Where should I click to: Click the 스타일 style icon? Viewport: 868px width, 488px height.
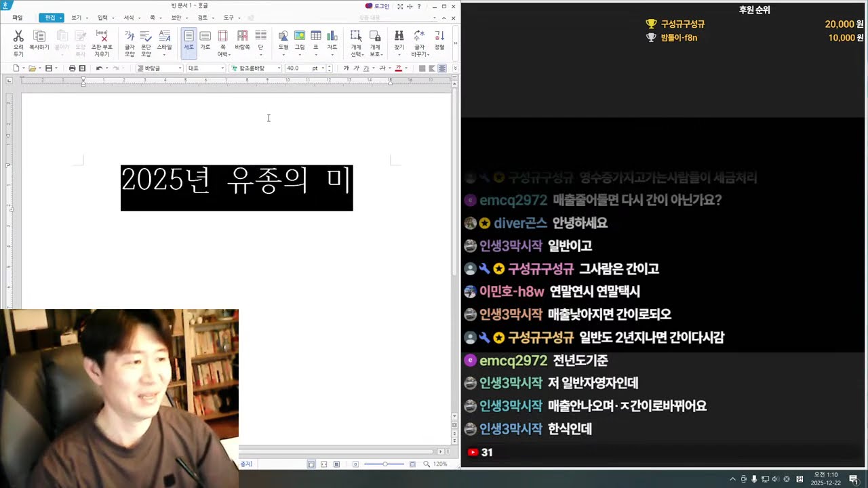(x=164, y=36)
